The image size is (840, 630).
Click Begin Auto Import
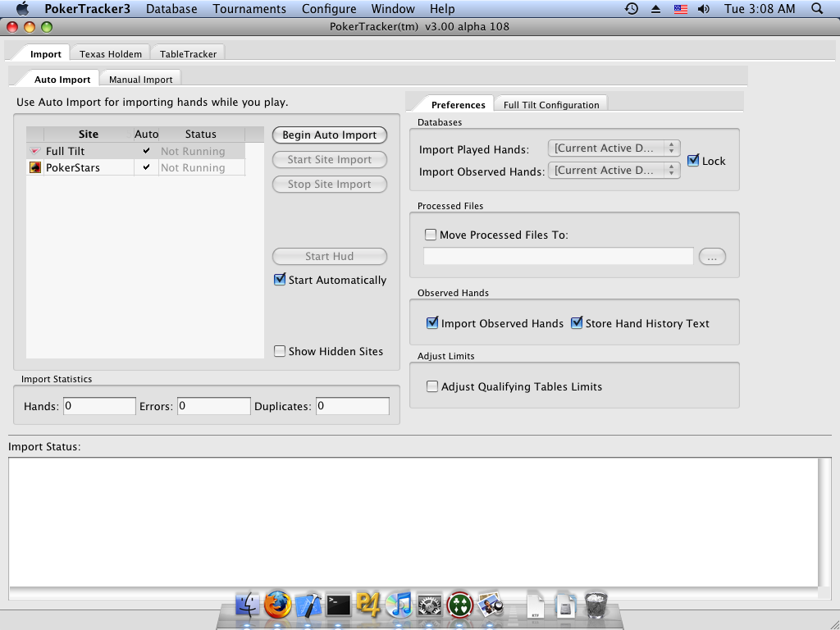click(330, 135)
